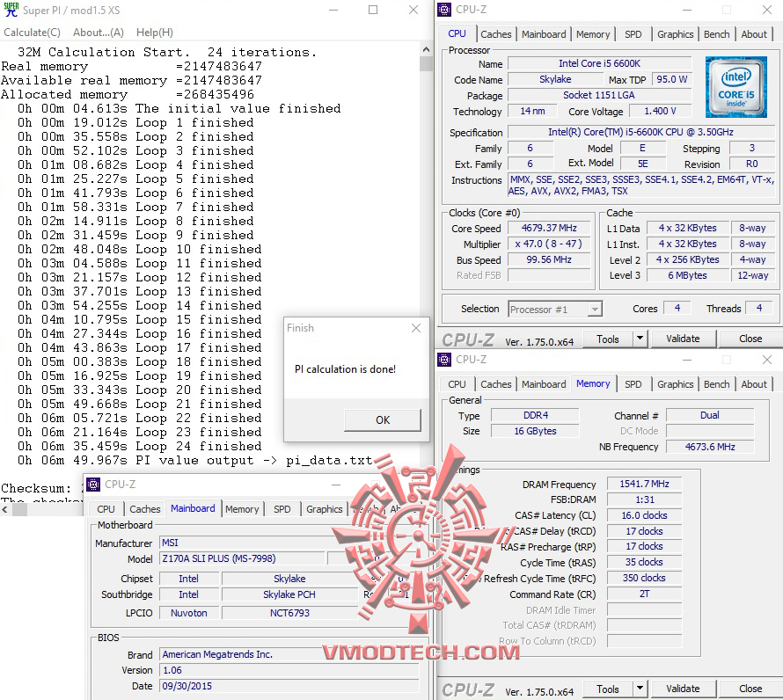Click the Intel Core i5 6600K name field
Viewport: 783px width, 700px height.
pos(600,63)
